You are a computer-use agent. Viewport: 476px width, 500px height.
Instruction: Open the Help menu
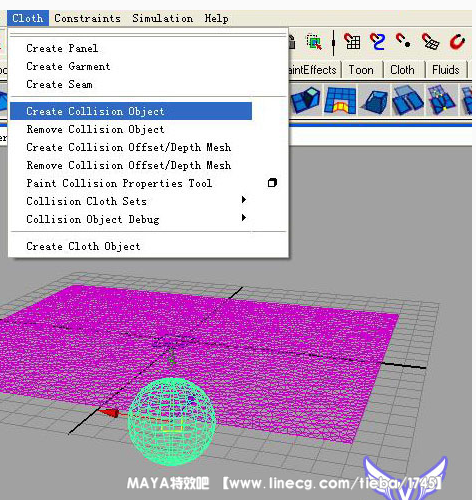[x=216, y=18]
